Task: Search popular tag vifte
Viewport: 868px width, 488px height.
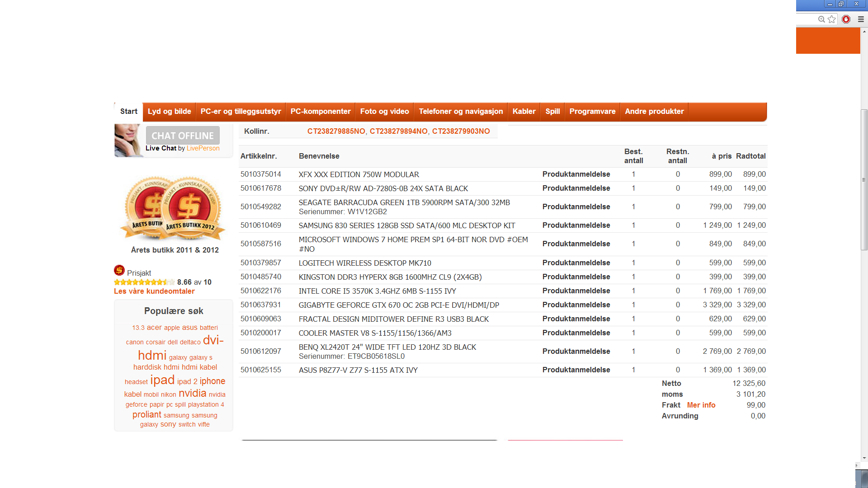Action: pos(204,424)
